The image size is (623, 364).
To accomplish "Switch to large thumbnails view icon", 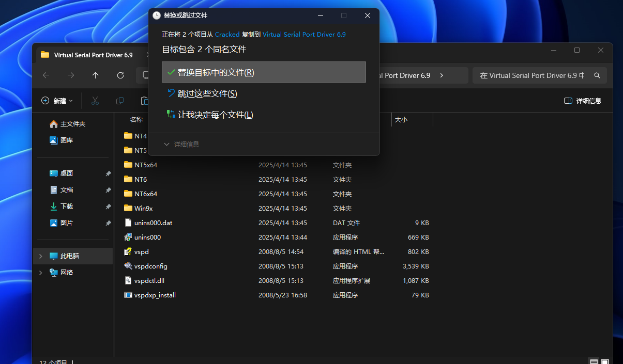I will coord(605,361).
